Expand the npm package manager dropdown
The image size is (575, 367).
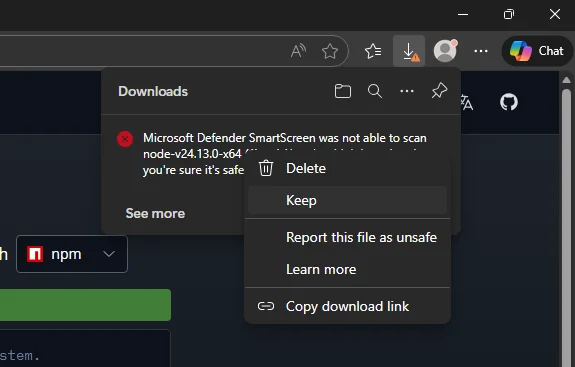[x=72, y=254]
